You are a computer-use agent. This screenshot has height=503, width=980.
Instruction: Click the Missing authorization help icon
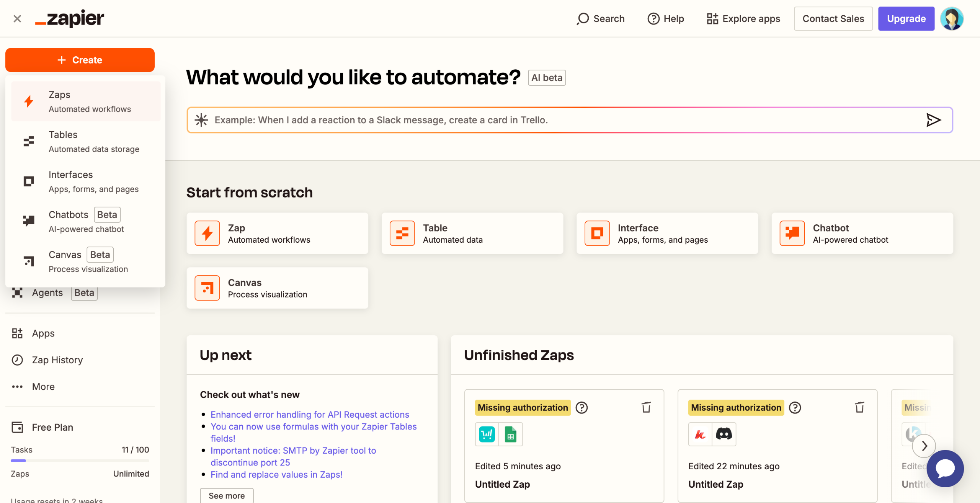[x=581, y=407]
